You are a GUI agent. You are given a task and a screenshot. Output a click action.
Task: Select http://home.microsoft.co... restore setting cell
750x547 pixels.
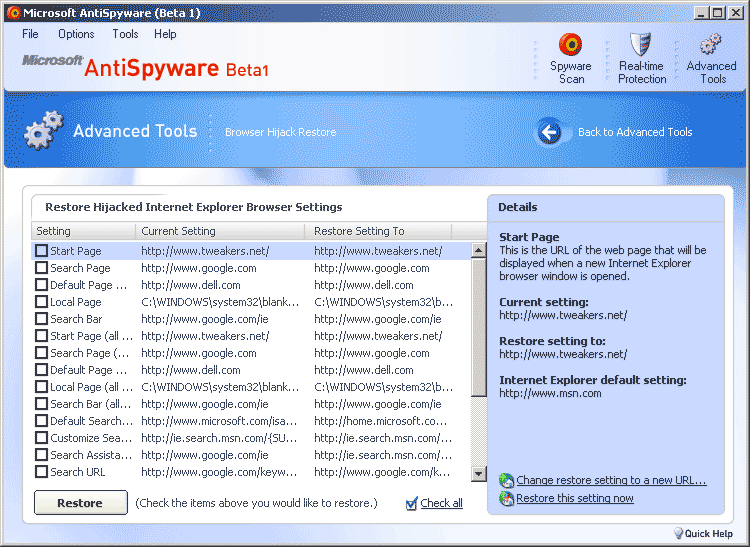(381, 421)
